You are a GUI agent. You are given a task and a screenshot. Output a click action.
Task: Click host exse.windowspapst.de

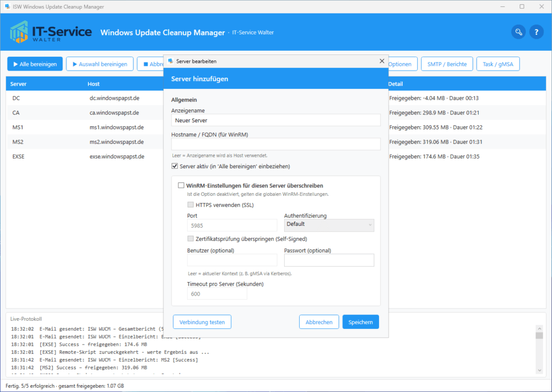click(117, 156)
